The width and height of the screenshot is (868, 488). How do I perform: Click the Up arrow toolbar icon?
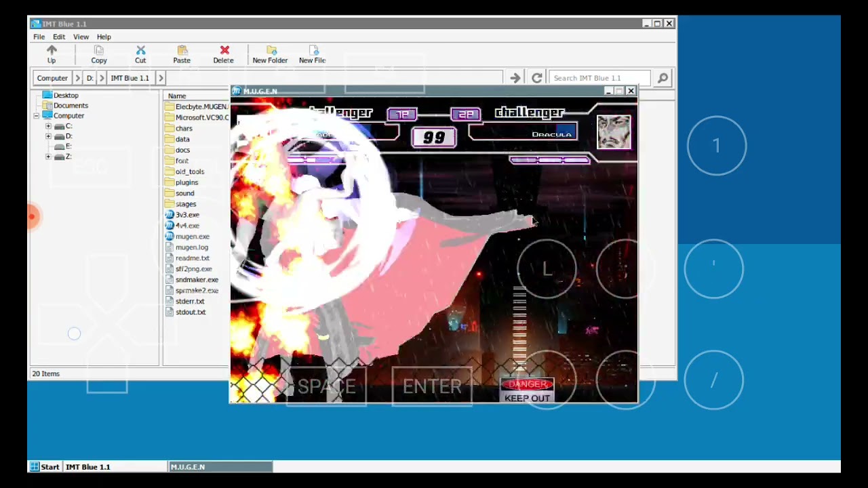point(52,51)
